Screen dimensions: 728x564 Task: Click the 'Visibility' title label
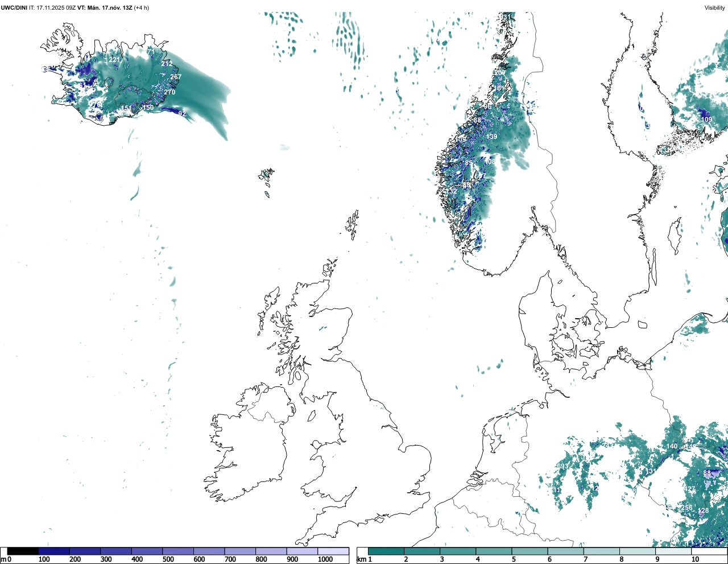coord(714,8)
